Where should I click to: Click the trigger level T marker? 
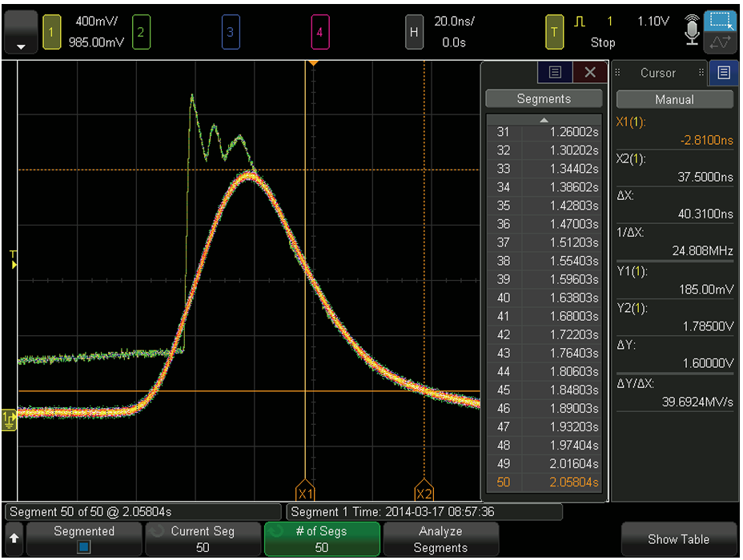click(x=14, y=259)
